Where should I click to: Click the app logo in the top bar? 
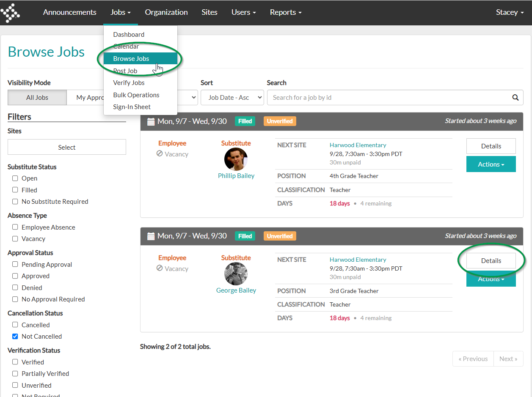pos(10,12)
